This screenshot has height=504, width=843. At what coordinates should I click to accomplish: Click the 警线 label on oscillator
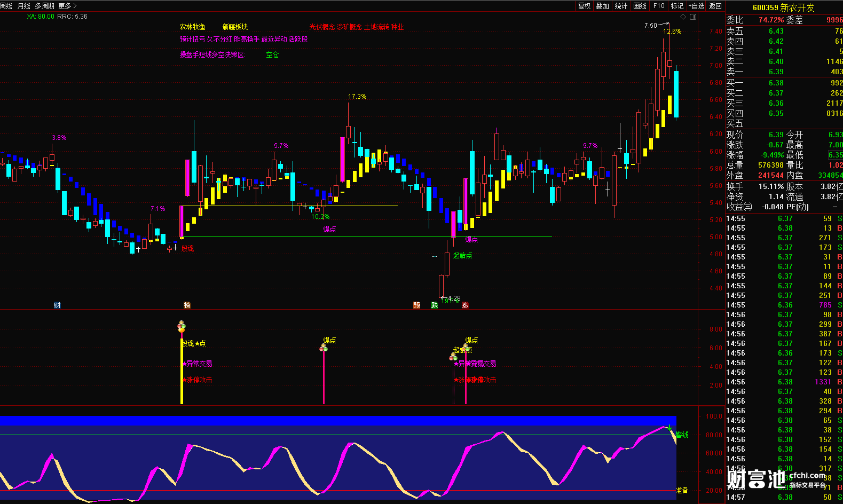point(682,435)
